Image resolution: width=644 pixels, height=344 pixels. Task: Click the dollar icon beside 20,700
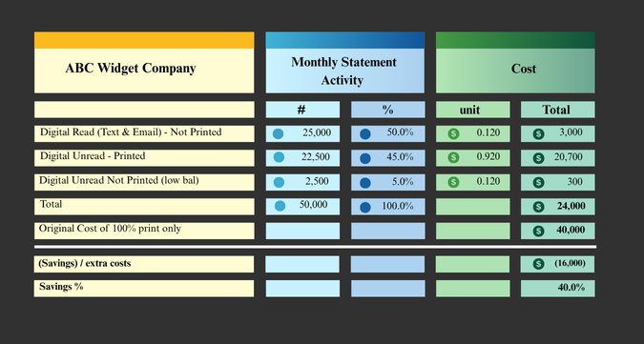coord(538,158)
